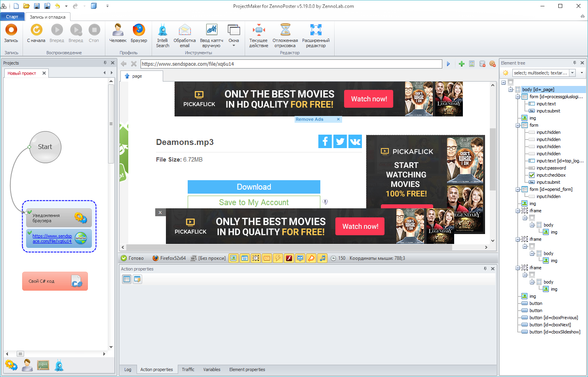Click the Save As icon in the title toolbar
This screenshot has width=588, height=377.
(47, 6)
